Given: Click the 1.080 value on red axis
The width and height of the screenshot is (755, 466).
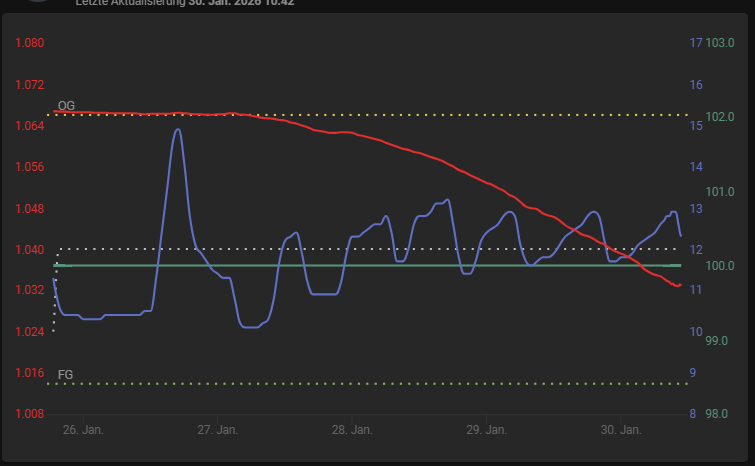Looking at the screenshot, I should 29,43.
